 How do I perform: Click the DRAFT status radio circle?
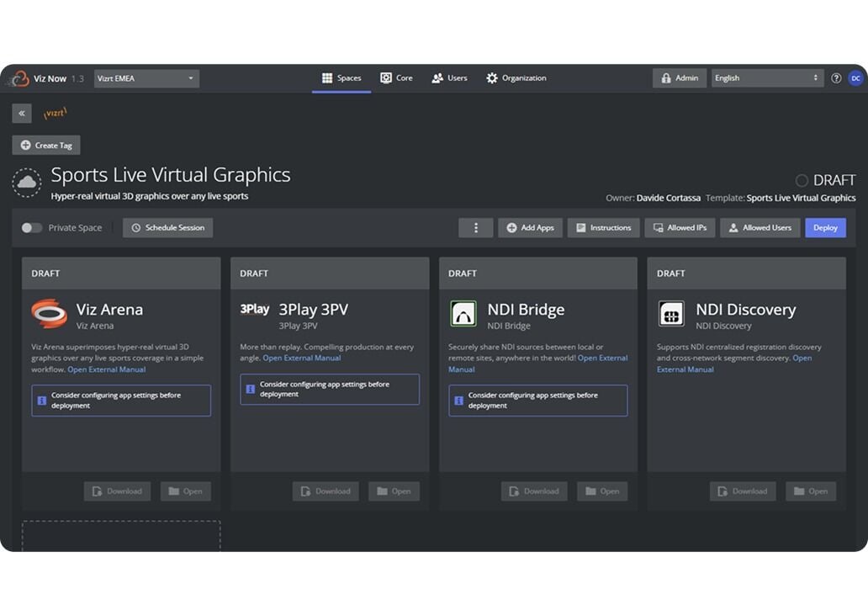click(x=802, y=180)
